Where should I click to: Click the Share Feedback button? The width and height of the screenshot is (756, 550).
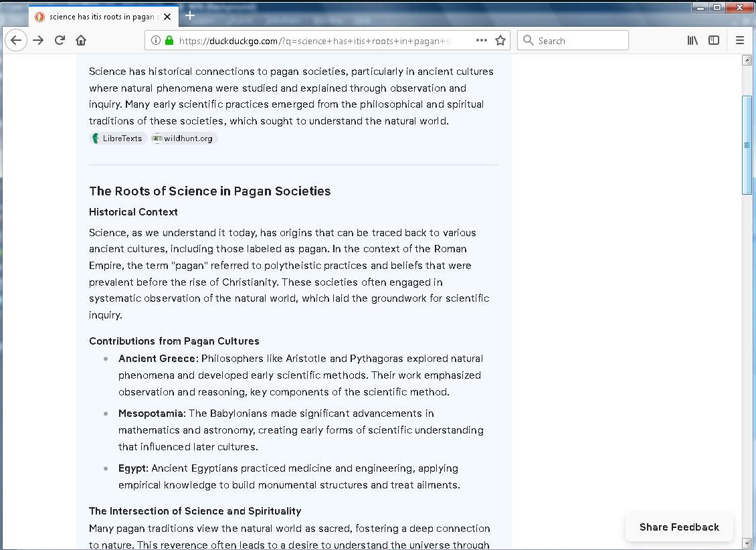pos(679,527)
